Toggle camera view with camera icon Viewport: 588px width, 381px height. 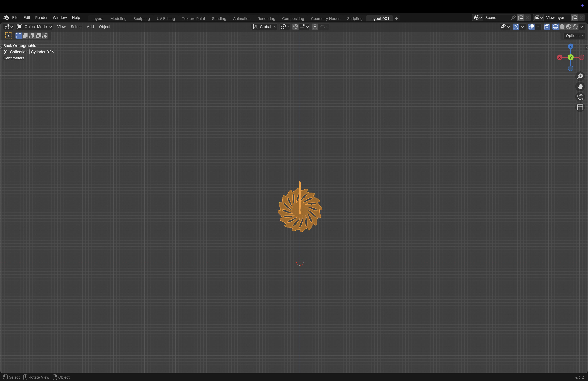pyautogui.click(x=580, y=97)
